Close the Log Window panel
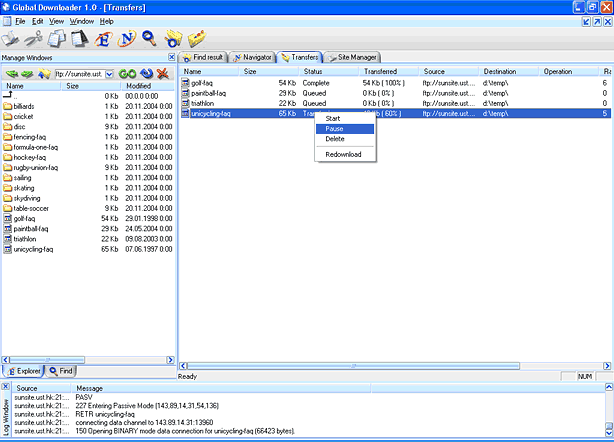614x442 pixels. (5, 387)
